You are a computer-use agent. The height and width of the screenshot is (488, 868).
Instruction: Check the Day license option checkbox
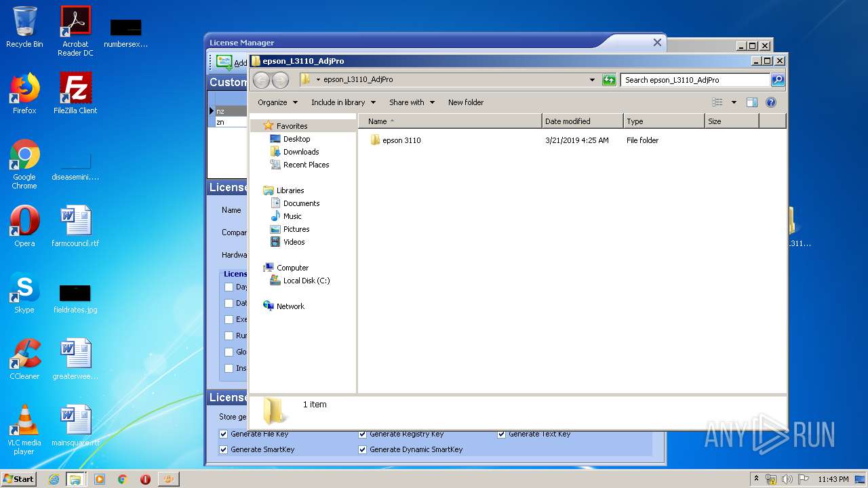click(x=229, y=287)
